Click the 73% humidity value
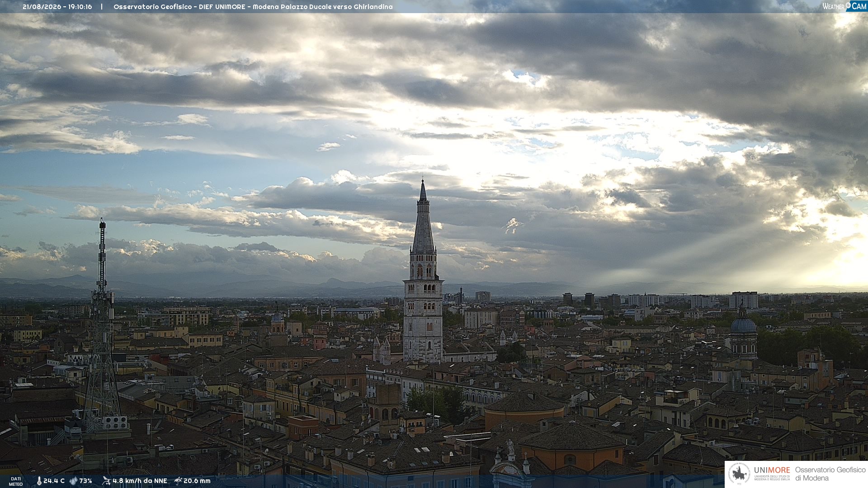Image resolution: width=868 pixels, height=488 pixels. [x=85, y=481]
